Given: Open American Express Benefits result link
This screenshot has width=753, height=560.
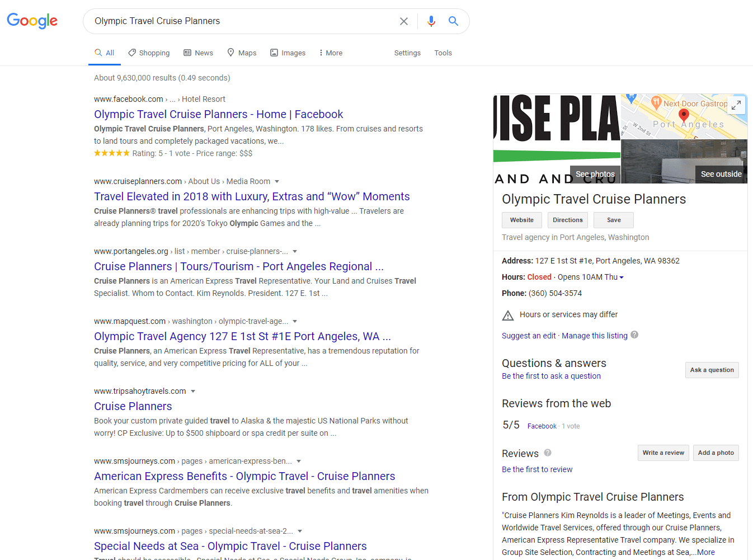Looking at the screenshot, I should 244,476.
